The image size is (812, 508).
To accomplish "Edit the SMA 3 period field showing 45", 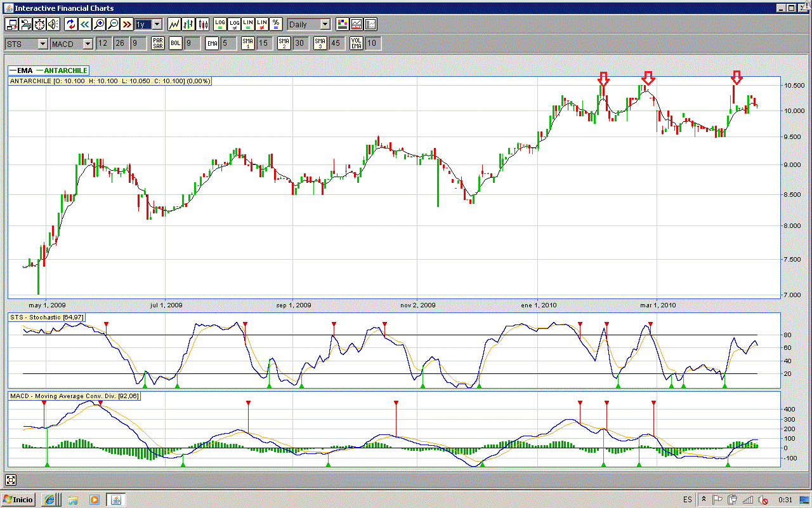I will [337, 44].
